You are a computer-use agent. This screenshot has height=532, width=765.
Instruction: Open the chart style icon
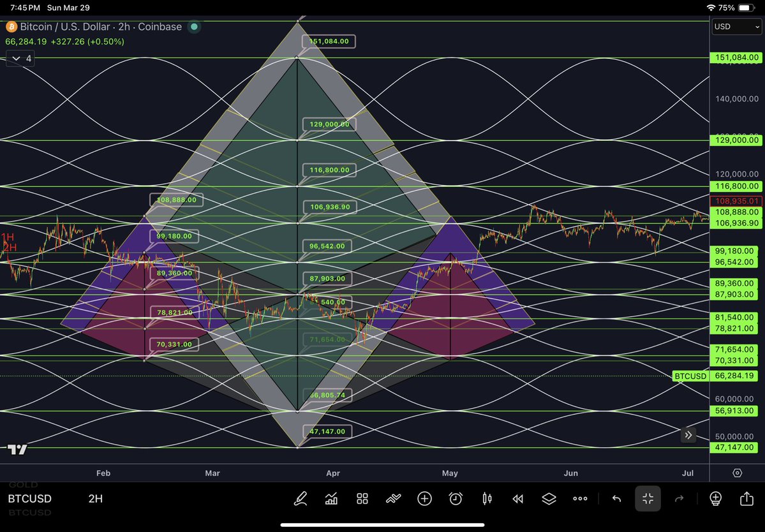click(x=331, y=498)
